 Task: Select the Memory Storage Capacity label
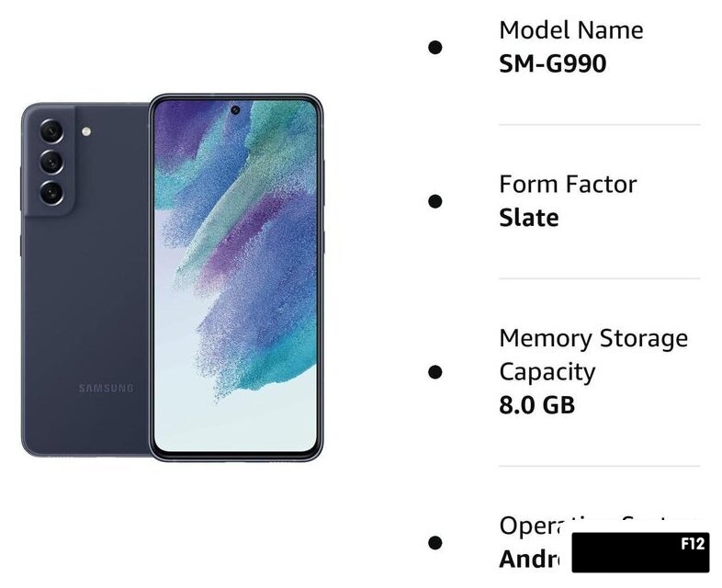[593, 355]
